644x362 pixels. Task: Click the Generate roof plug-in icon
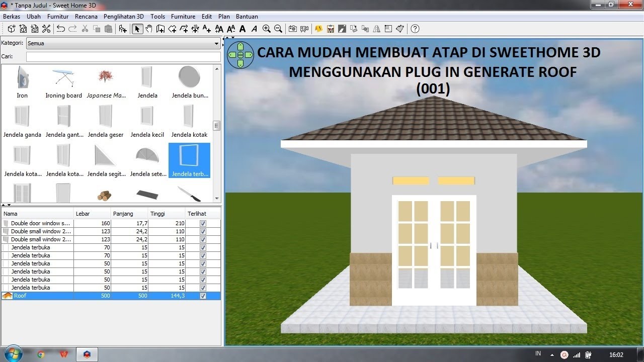[x=400, y=29]
